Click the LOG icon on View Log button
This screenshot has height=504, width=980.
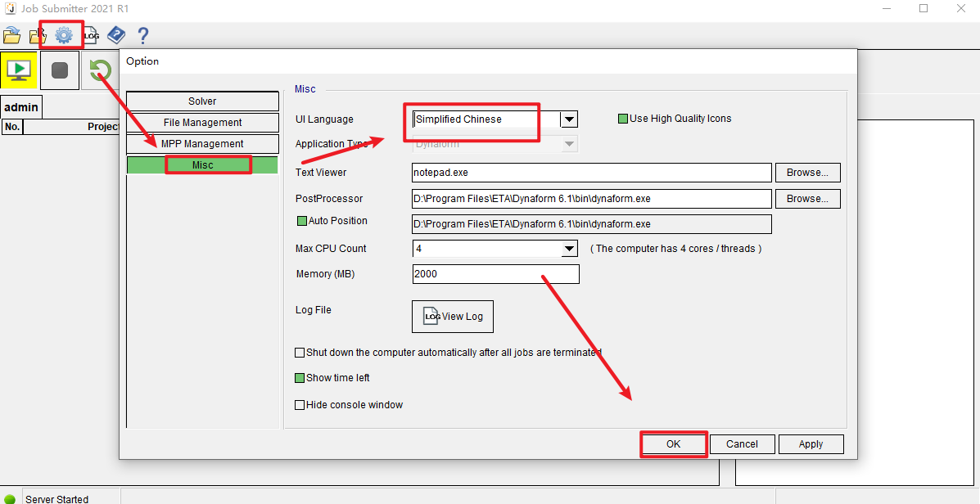coord(432,316)
